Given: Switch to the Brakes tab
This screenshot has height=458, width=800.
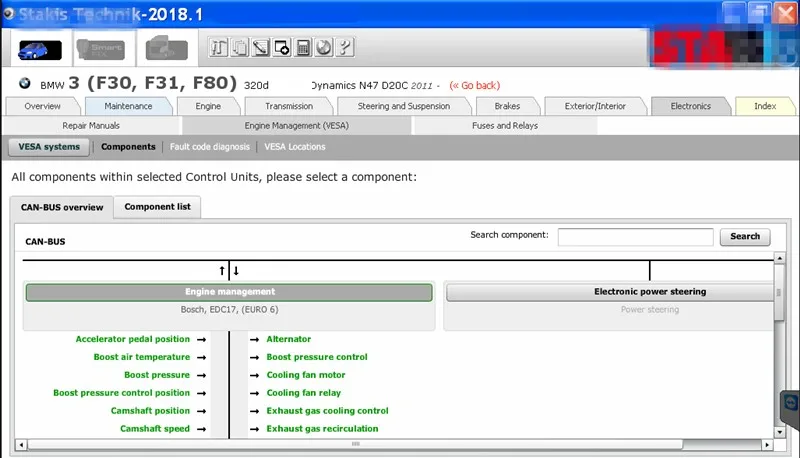Looking at the screenshot, I should (x=507, y=106).
